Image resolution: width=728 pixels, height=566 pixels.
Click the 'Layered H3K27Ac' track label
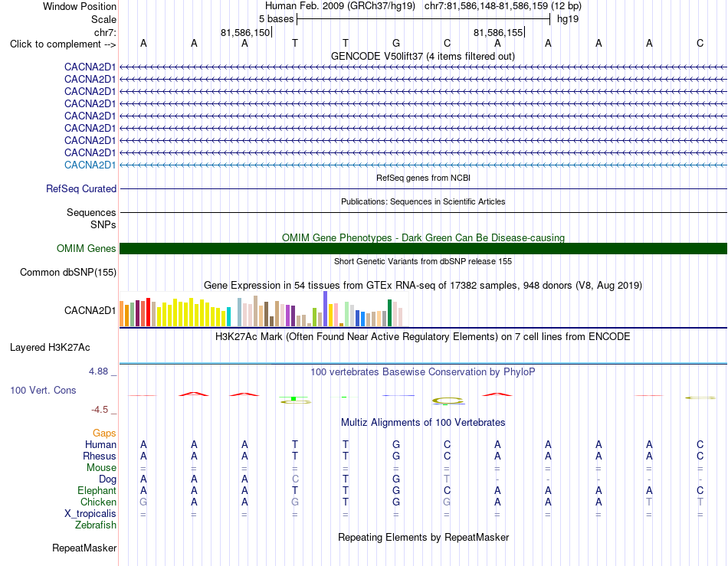pos(50,348)
